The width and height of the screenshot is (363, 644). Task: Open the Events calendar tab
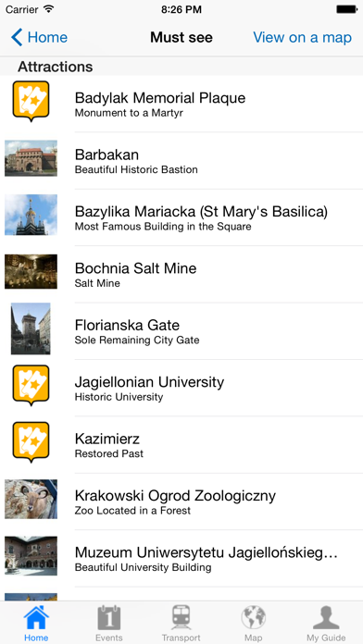(109, 623)
